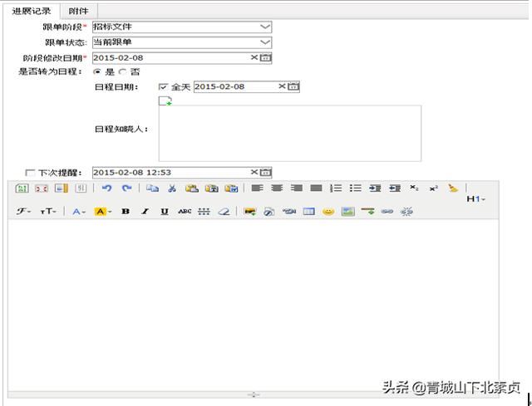Click the undo icon in editor toolbar
The height and width of the screenshot is (406, 532).
tap(106, 188)
